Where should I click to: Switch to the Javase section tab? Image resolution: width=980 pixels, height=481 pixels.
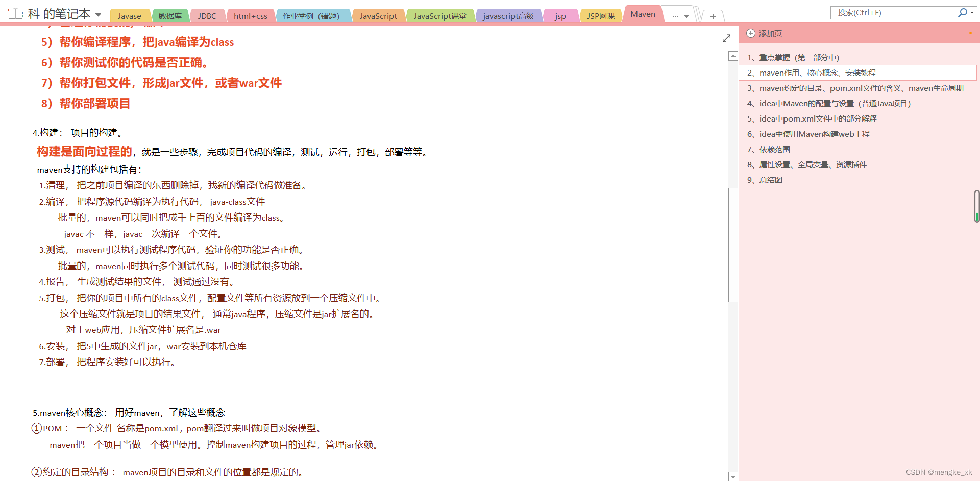(x=130, y=16)
